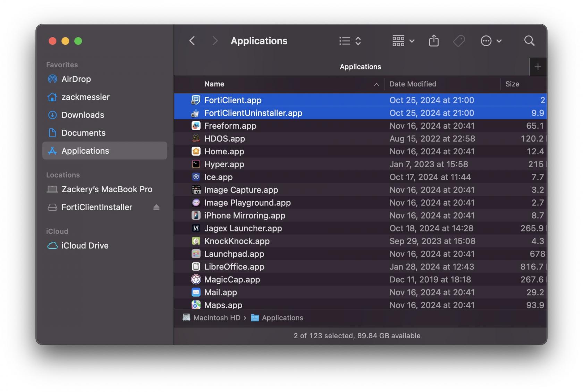Click the Jagex Launcher.app icon
The image size is (583, 392).
click(x=196, y=228)
